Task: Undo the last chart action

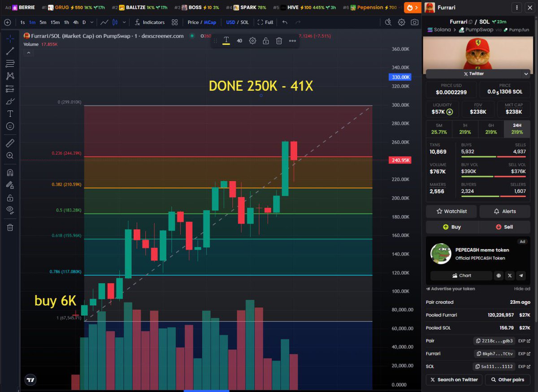Action: [285, 22]
